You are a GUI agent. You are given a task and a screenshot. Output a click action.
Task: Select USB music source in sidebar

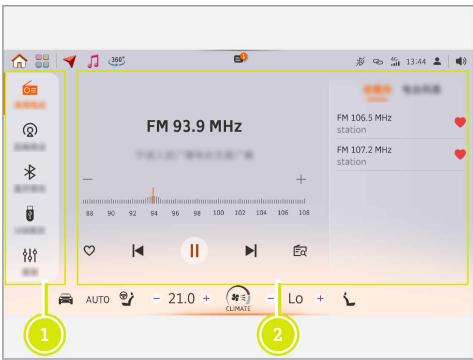30,220
